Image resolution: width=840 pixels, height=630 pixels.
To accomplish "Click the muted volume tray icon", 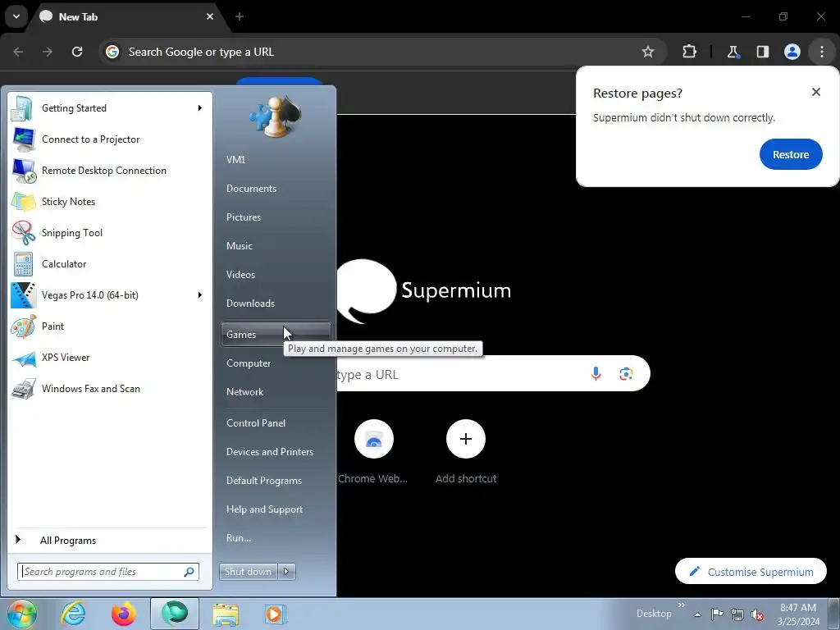I will [x=757, y=614].
